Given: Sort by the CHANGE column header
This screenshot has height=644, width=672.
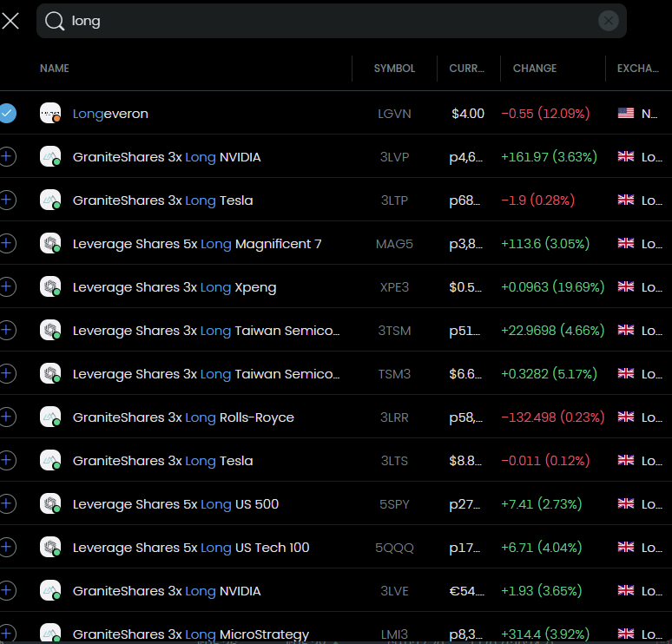Looking at the screenshot, I should (x=535, y=69).
